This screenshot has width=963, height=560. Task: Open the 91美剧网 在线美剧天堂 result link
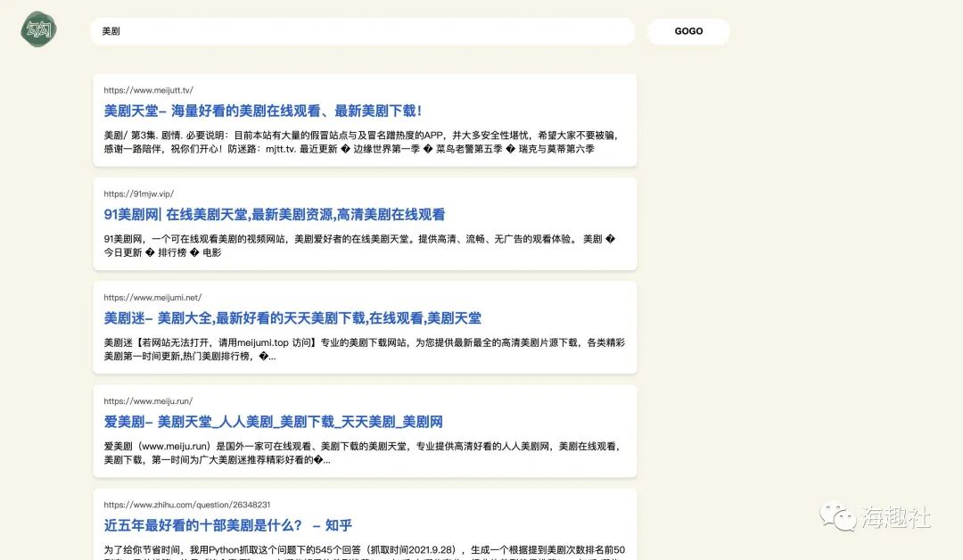point(274,215)
